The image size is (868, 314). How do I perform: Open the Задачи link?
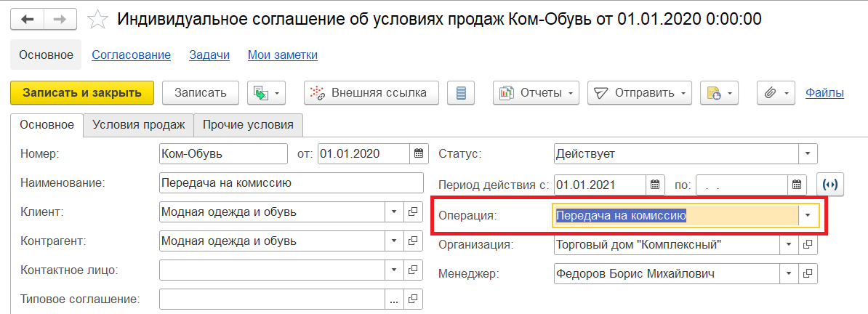(x=209, y=55)
